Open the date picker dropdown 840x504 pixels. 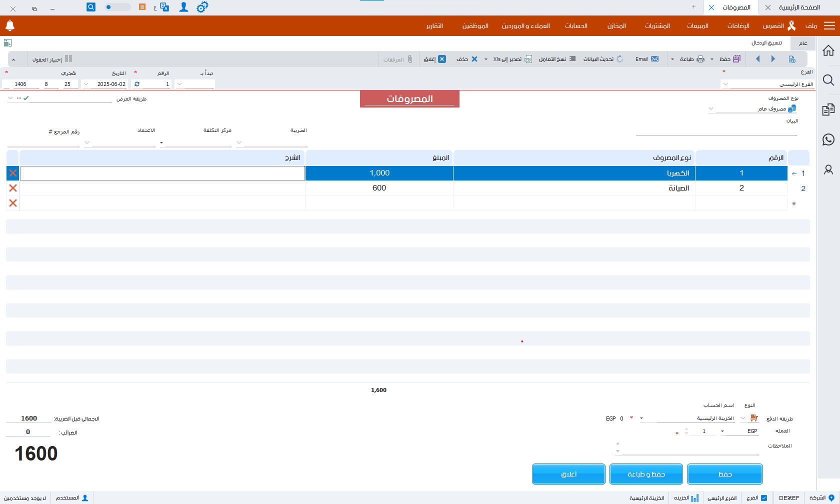[86, 84]
